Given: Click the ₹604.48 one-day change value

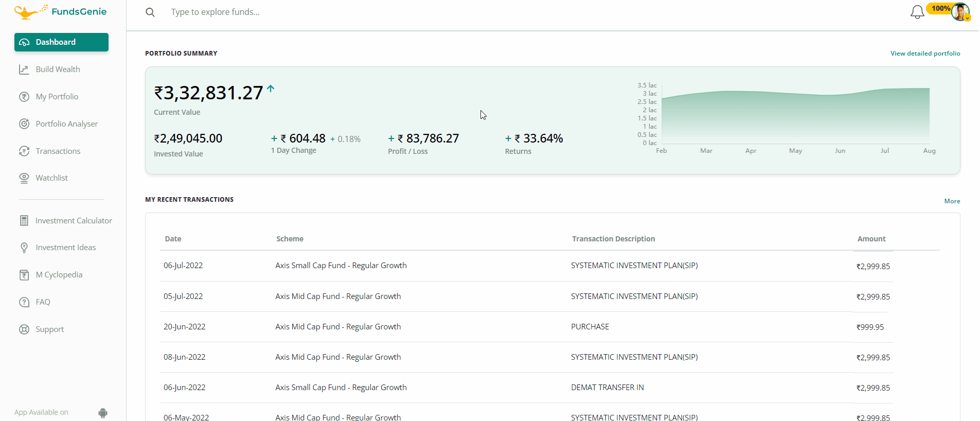Looking at the screenshot, I should (x=303, y=138).
